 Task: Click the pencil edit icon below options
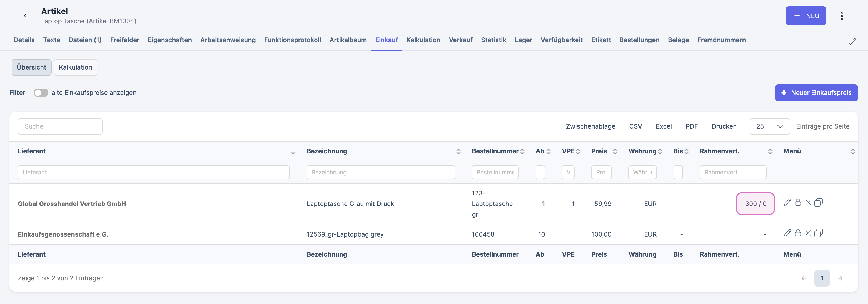point(852,42)
